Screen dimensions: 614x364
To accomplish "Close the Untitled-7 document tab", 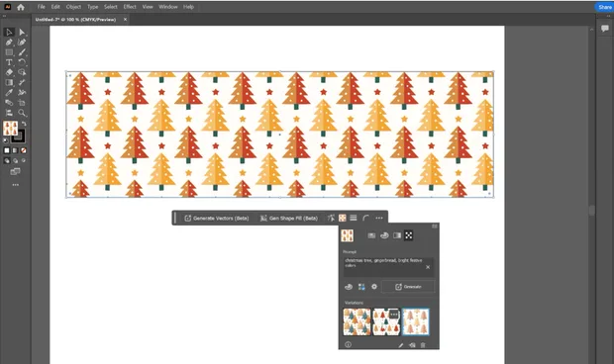I will click(125, 19).
